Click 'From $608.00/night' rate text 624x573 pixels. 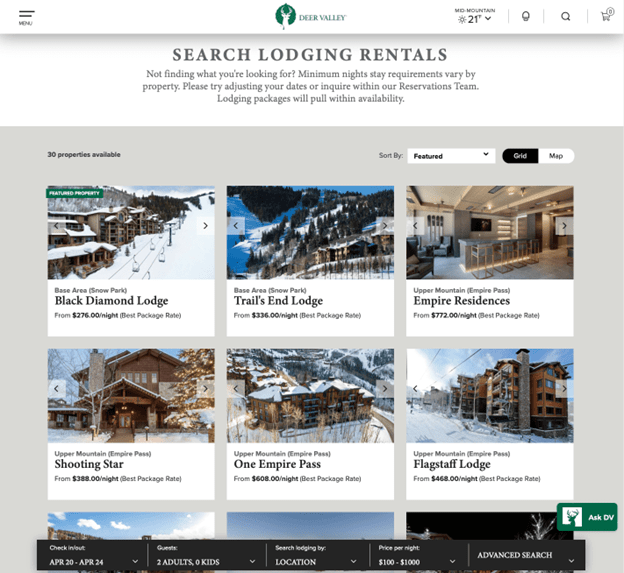click(x=297, y=479)
